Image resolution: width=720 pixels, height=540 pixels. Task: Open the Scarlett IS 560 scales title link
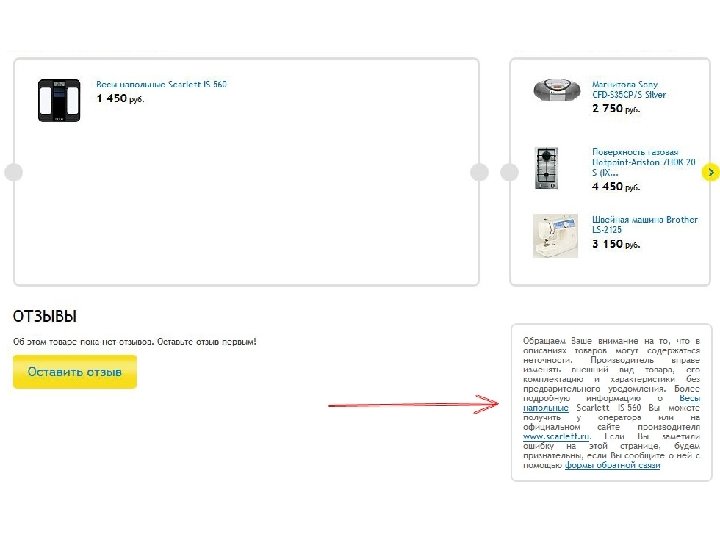coord(161,85)
